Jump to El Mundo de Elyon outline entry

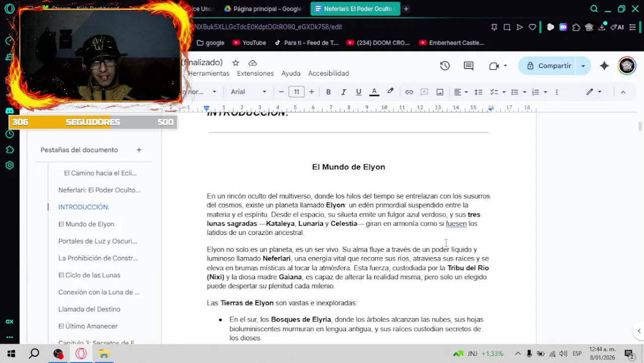(86, 224)
